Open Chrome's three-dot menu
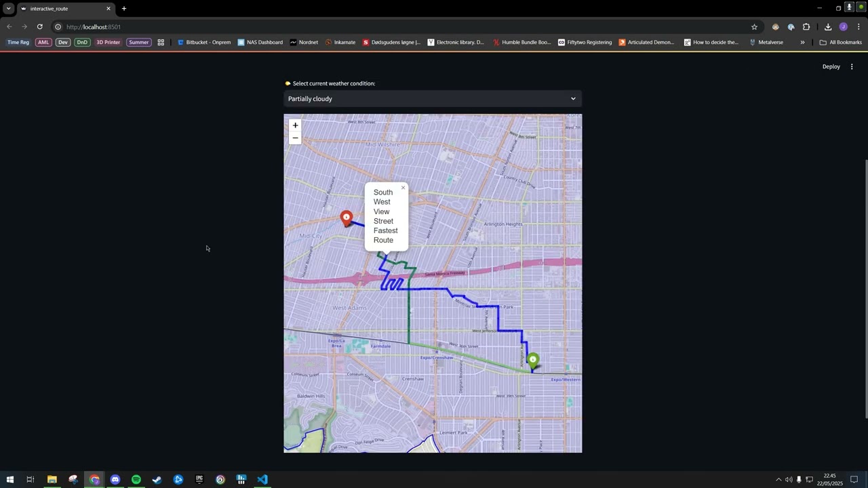This screenshot has width=868, height=488. 859,27
